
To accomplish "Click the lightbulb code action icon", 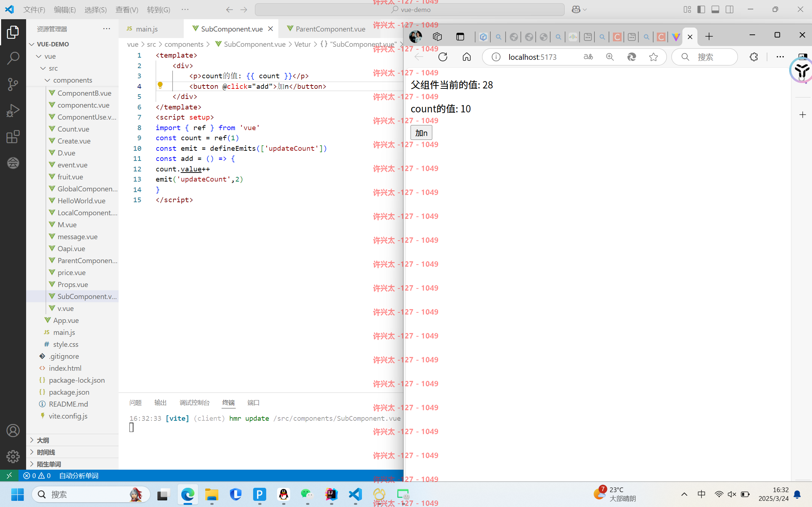I will [x=160, y=86].
